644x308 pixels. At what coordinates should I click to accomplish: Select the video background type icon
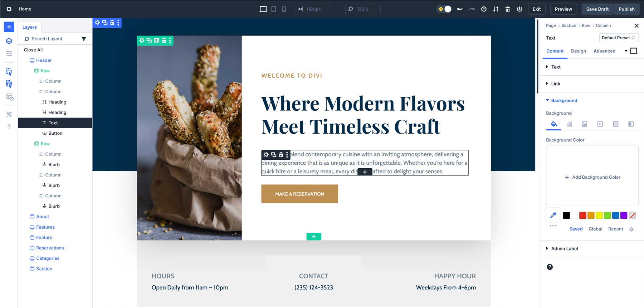600,124
